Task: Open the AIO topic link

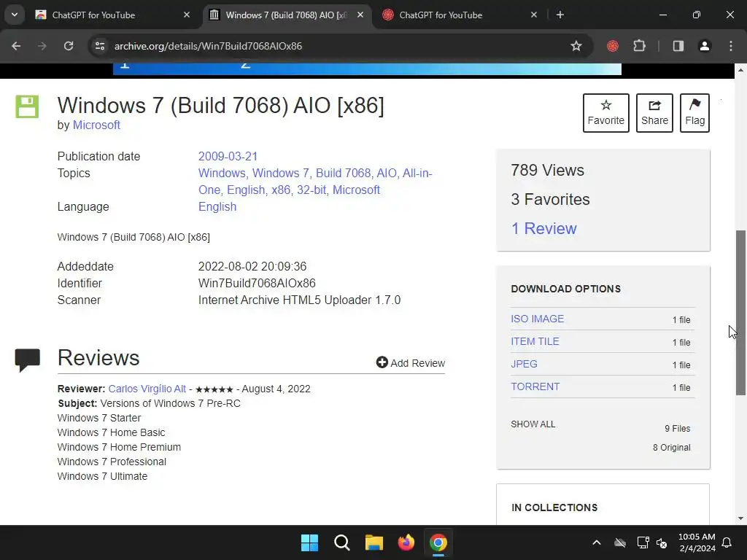Action: (387, 174)
